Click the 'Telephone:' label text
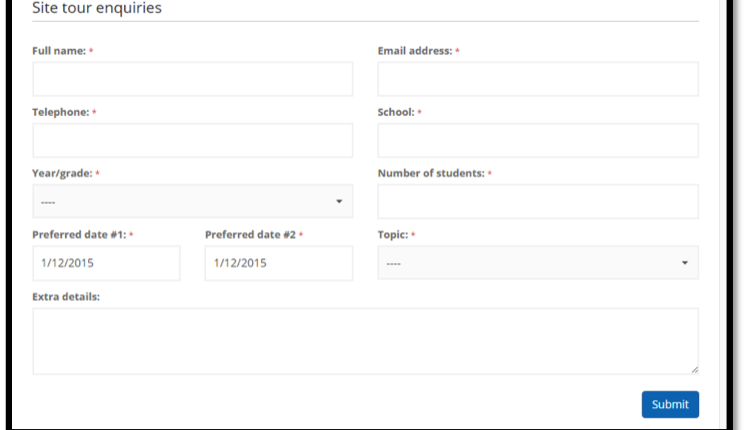 pos(60,113)
